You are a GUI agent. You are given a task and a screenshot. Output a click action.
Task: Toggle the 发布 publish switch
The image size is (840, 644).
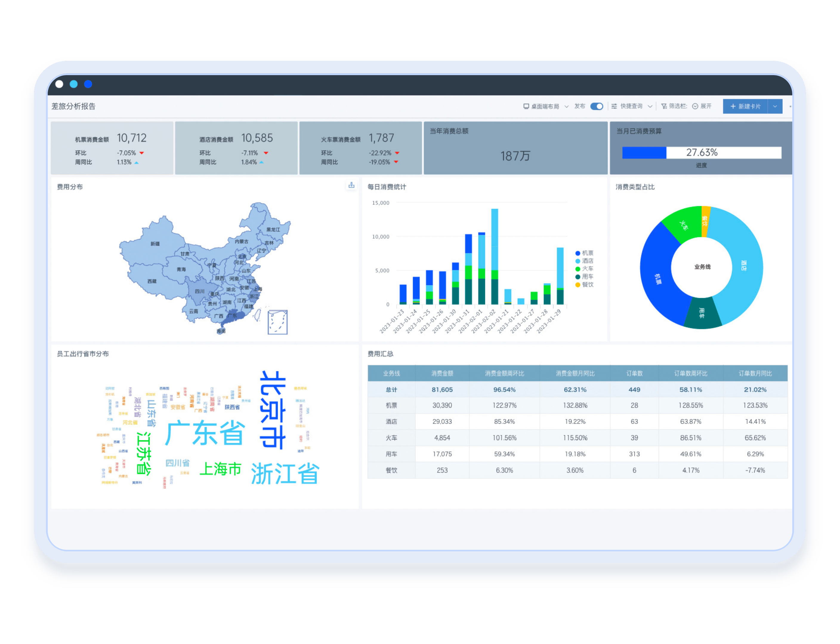tap(596, 106)
